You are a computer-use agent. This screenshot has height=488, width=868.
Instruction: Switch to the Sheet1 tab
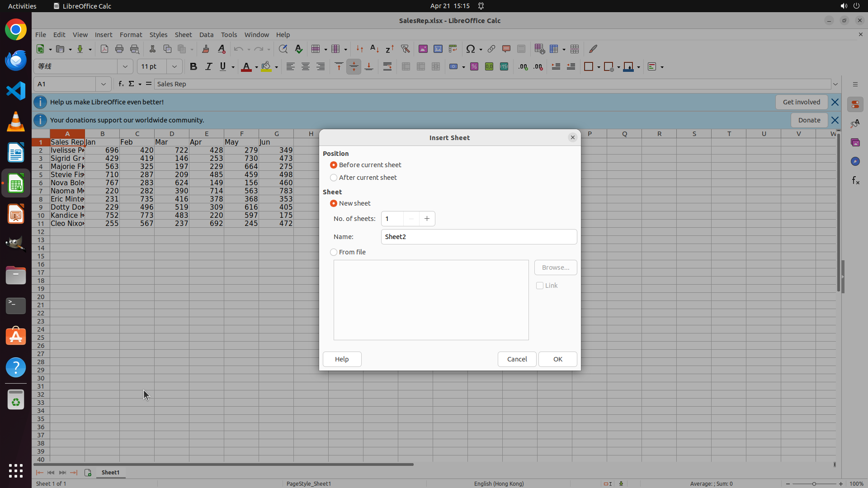pos(110,473)
